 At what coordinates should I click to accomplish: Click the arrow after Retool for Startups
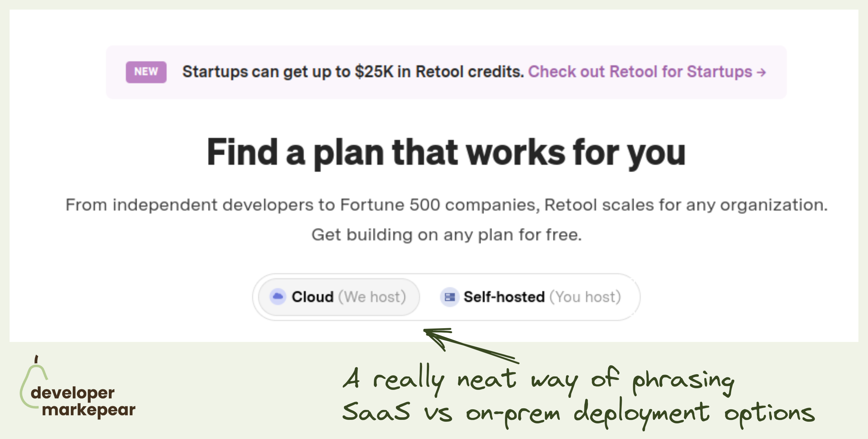[761, 72]
